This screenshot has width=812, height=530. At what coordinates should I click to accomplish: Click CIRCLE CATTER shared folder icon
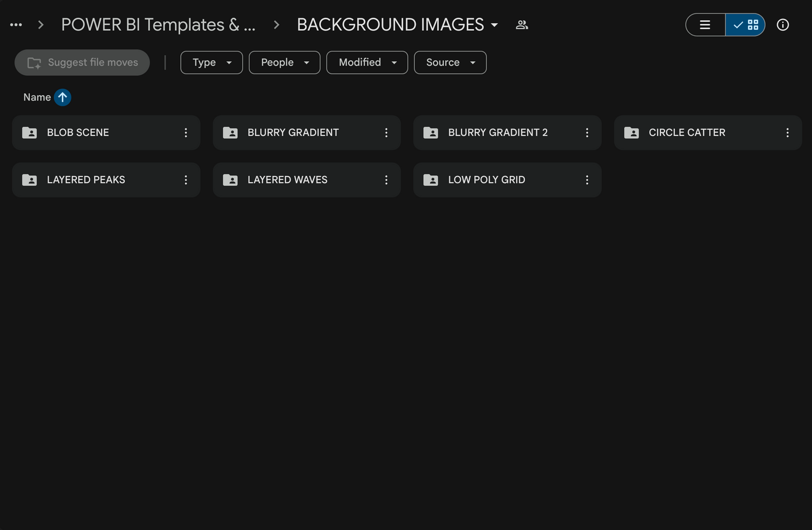tap(632, 132)
